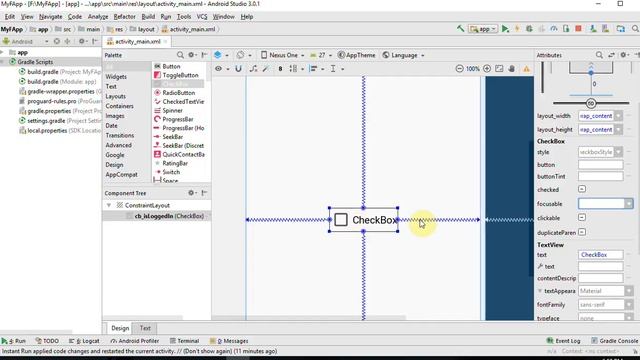Click the Make Project hammer icon
This screenshot has height=360, width=640.
click(460, 29)
